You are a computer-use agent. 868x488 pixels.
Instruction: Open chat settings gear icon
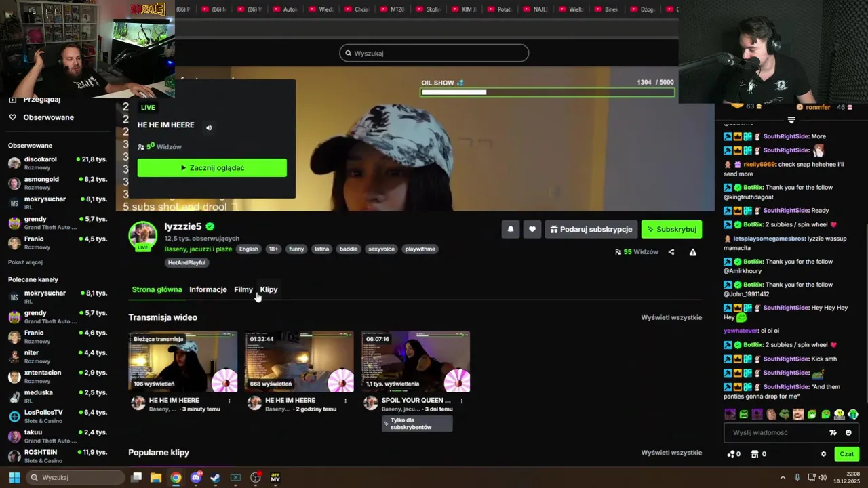click(x=824, y=454)
